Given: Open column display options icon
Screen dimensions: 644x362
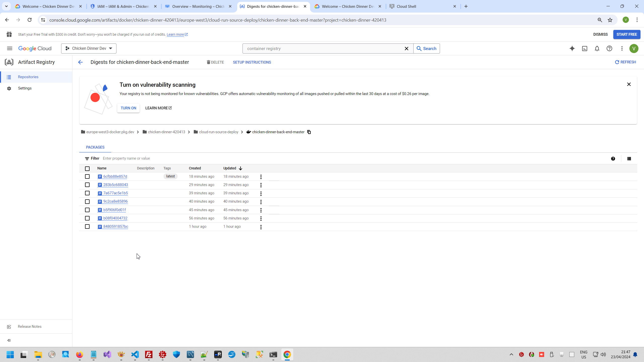Looking at the screenshot, I should pos(629,159).
